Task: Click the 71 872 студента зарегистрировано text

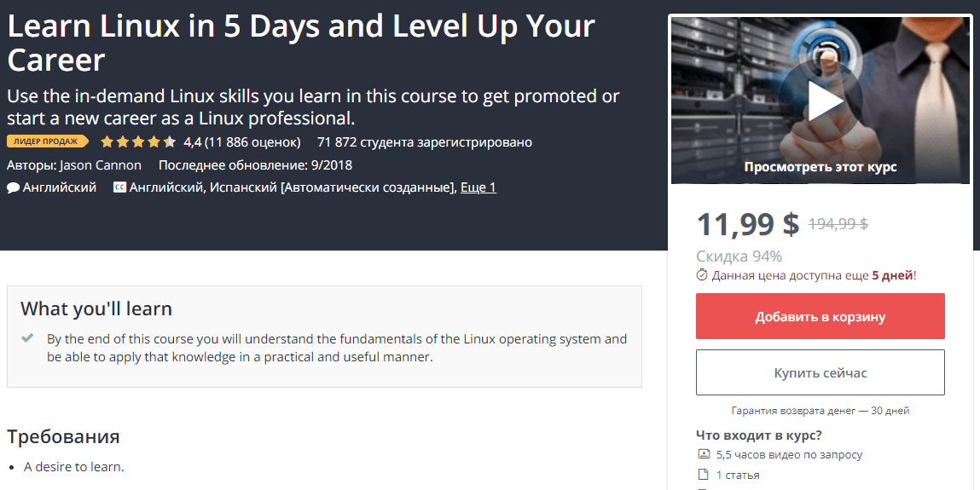Action: (x=425, y=142)
